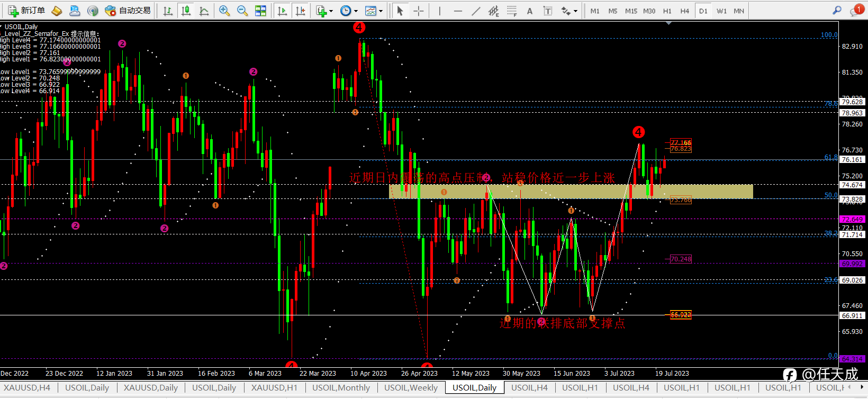The image size is (868, 399).
Task: Open New Order (新订单) dialog
Action: (26, 11)
